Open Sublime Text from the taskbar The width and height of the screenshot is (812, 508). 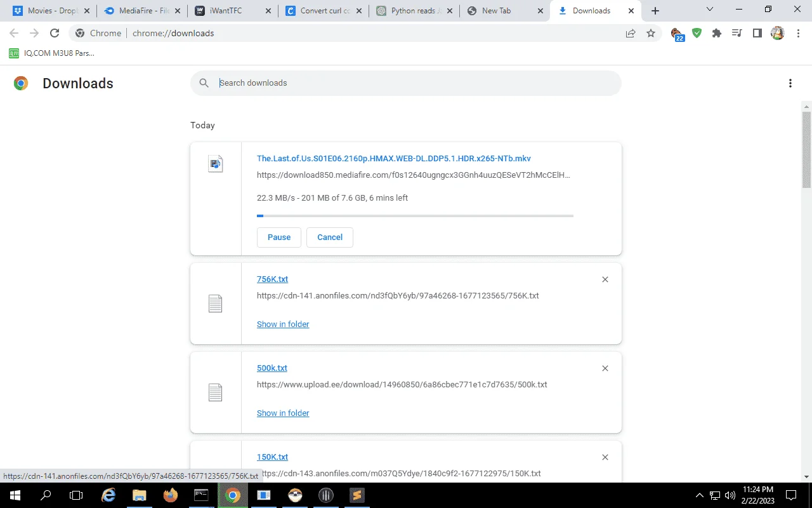(x=357, y=495)
